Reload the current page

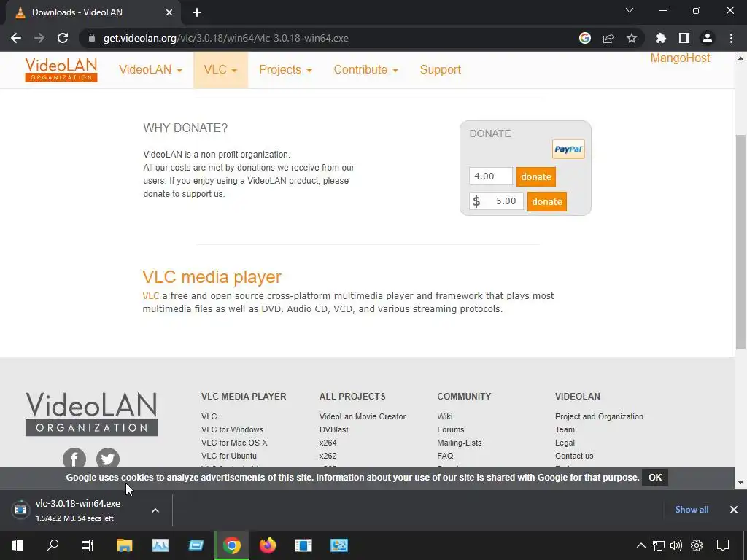(63, 38)
